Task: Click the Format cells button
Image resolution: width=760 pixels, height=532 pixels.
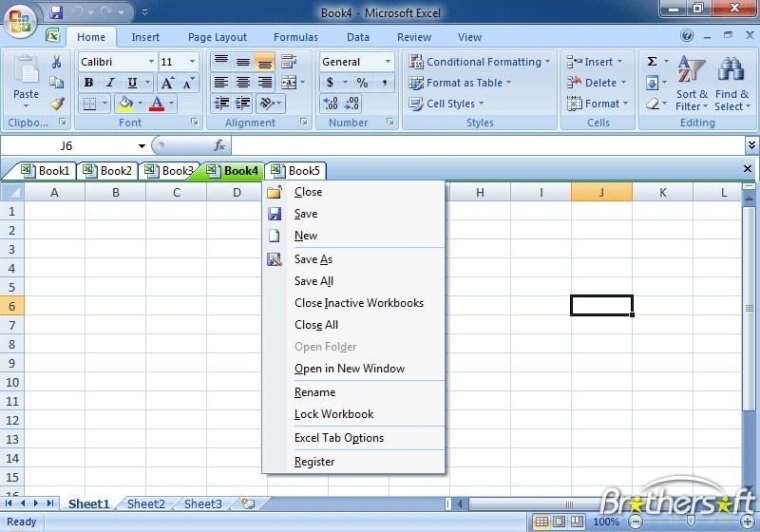Action: tap(598, 104)
